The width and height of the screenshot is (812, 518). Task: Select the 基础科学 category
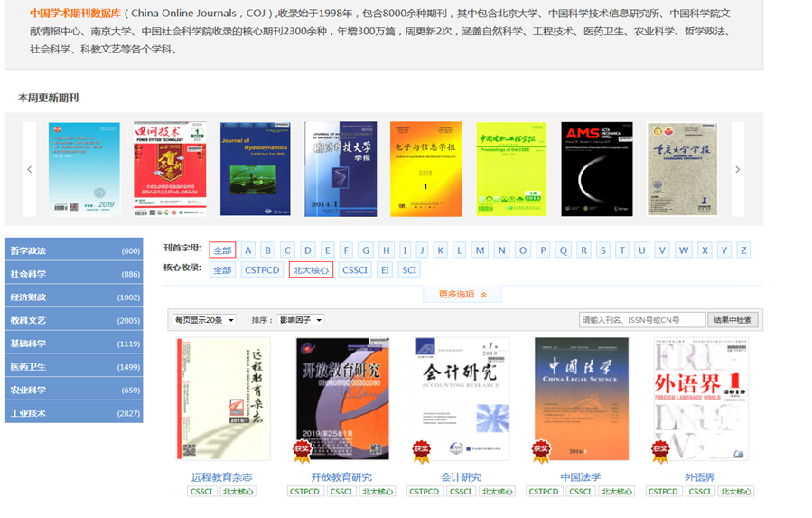73,344
